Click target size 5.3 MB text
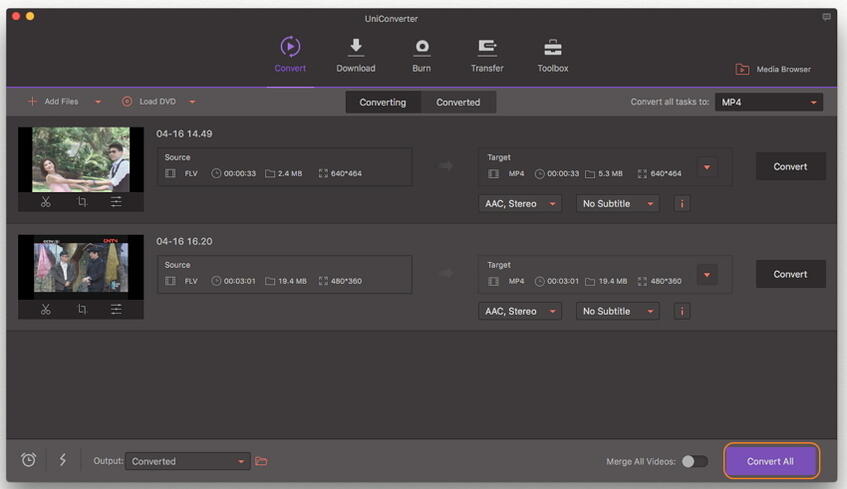This screenshot has width=847, height=489. pyautogui.click(x=610, y=173)
